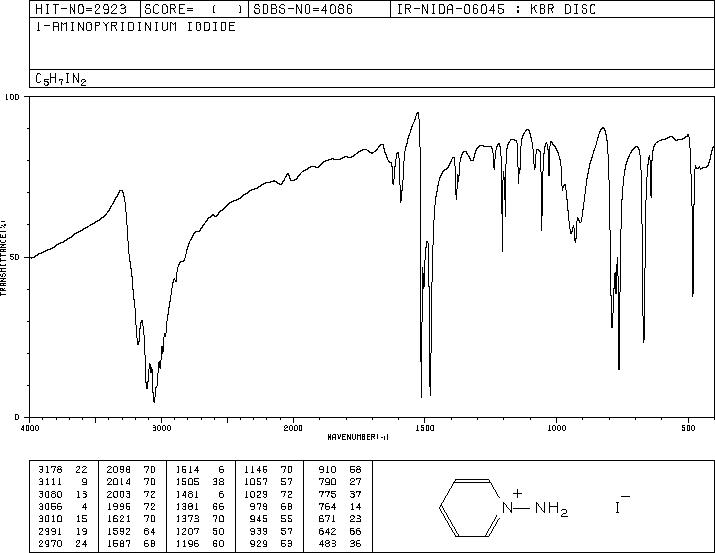The width and height of the screenshot is (715, 553).
Task: Select peak value 1207 in the table
Action: [x=187, y=531]
